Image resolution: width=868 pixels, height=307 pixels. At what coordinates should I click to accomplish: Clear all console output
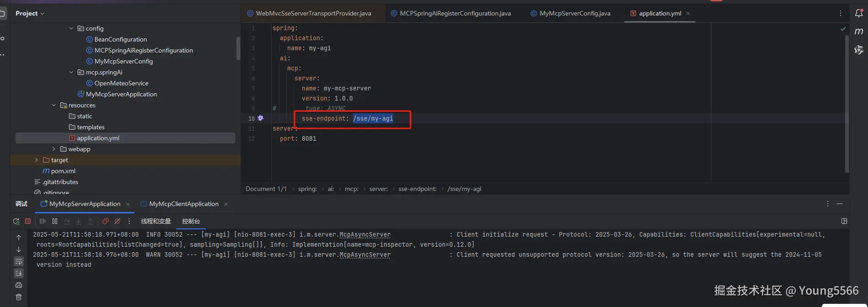(19, 297)
